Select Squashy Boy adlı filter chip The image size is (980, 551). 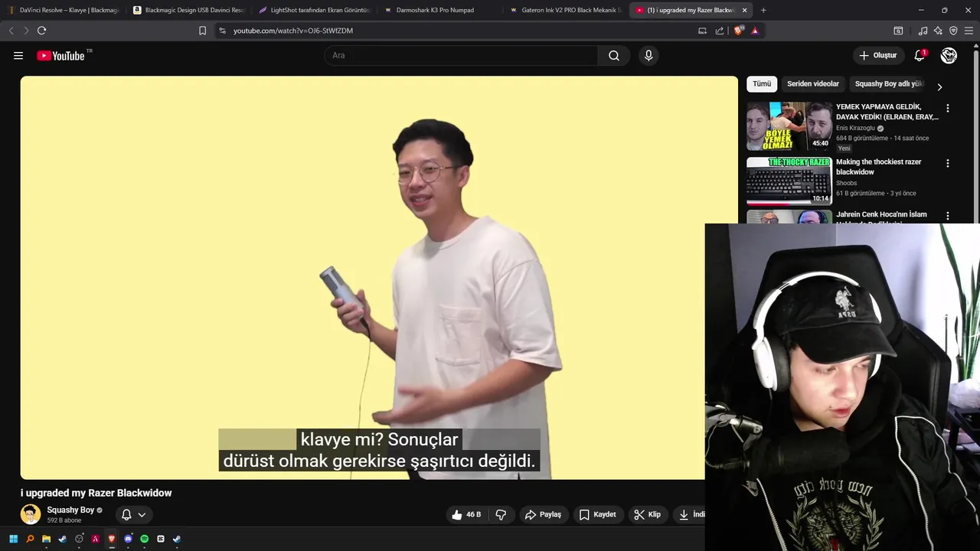coord(890,84)
